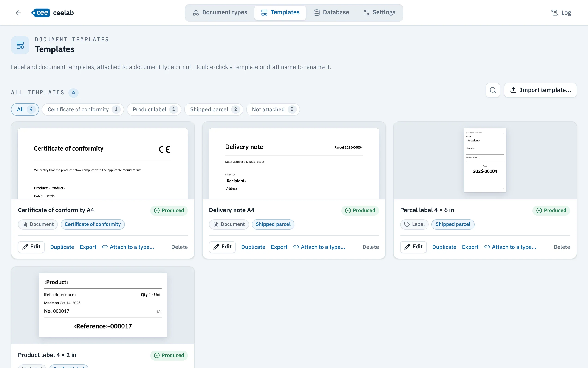The height and width of the screenshot is (368, 588).
Task: Delete Delivery note A4
Action: (371, 247)
